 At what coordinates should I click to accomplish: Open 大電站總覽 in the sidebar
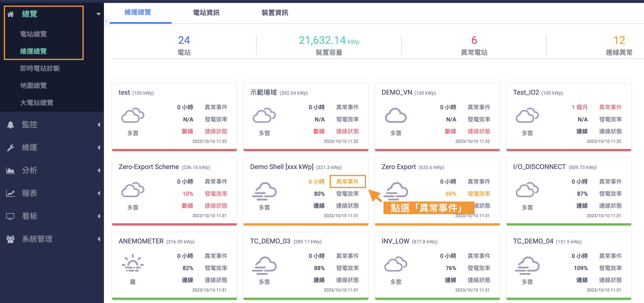(x=37, y=103)
